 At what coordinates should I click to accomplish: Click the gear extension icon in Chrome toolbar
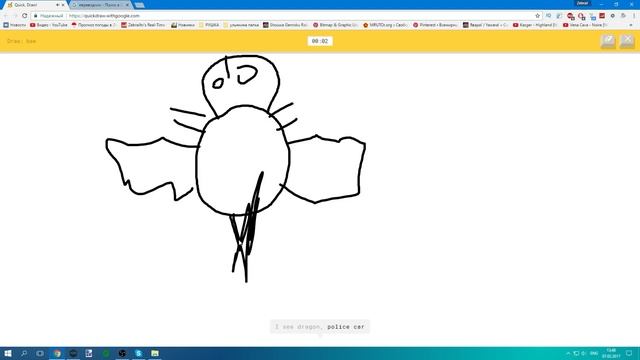coord(613,16)
